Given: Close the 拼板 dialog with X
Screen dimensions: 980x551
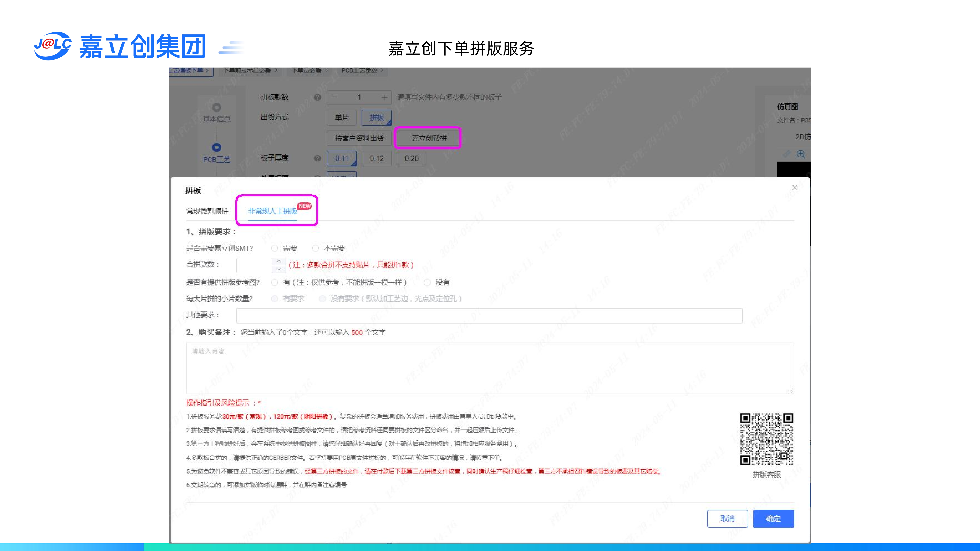Looking at the screenshot, I should click(x=794, y=187).
